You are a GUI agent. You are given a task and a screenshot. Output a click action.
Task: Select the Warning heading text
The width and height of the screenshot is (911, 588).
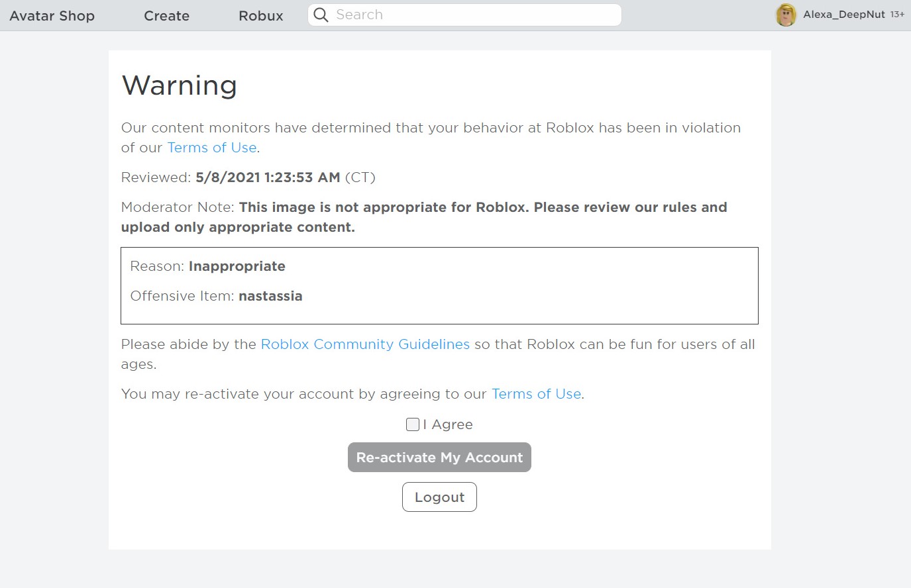[x=180, y=85]
